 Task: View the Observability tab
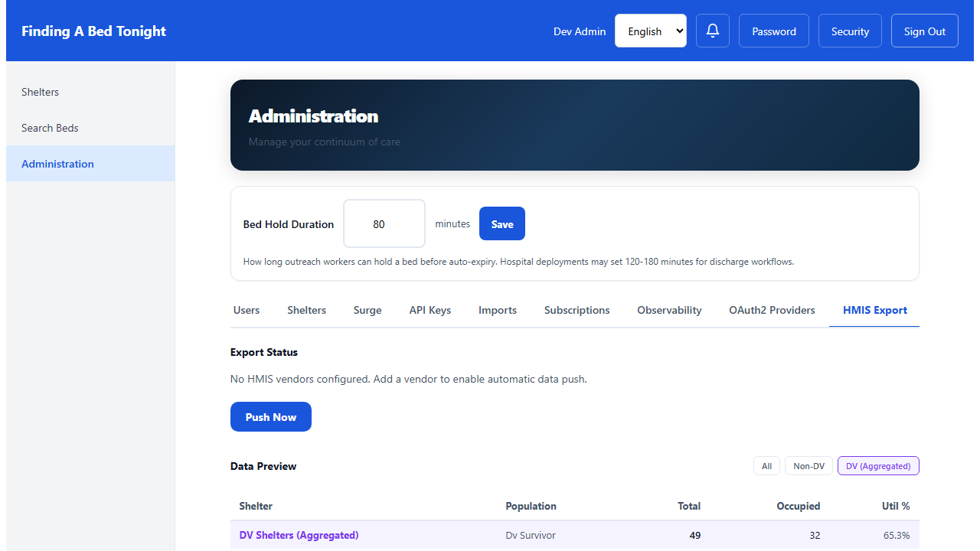point(669,310)
